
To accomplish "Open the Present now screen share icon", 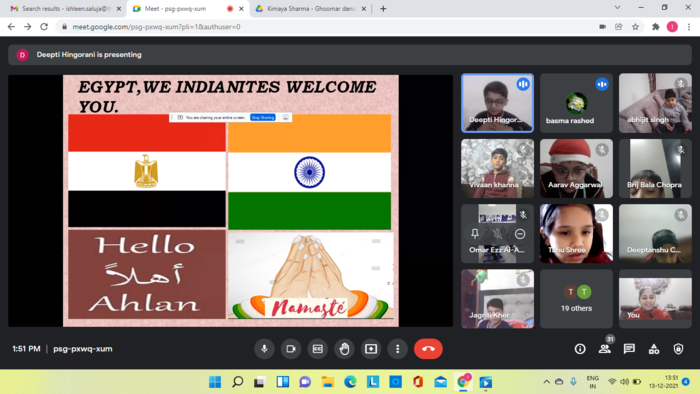I will 371,349.
